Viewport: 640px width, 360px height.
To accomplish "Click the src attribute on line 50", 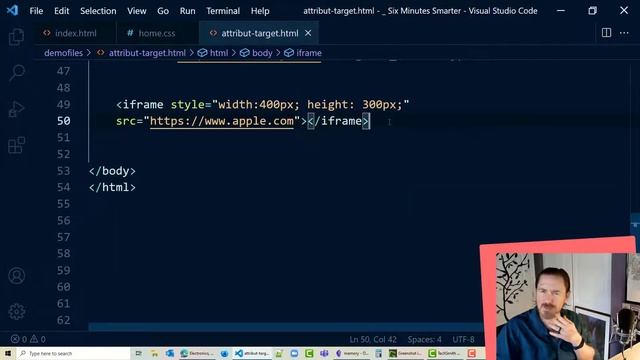I will tap(126, 121).
